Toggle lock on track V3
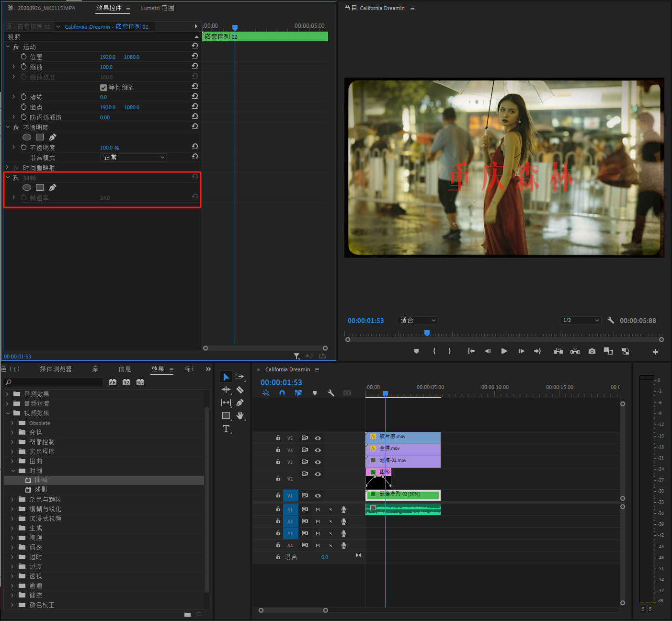Image resolution: width=672 pixels, height=621 pixels. (x=278, y=462)
